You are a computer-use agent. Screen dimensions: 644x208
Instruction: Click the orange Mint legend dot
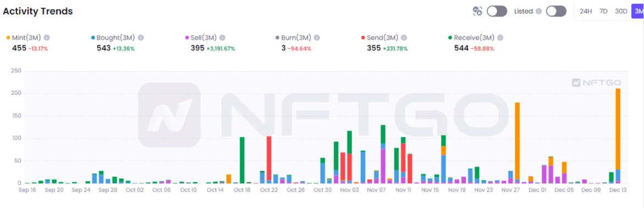[x=8, y=38]
